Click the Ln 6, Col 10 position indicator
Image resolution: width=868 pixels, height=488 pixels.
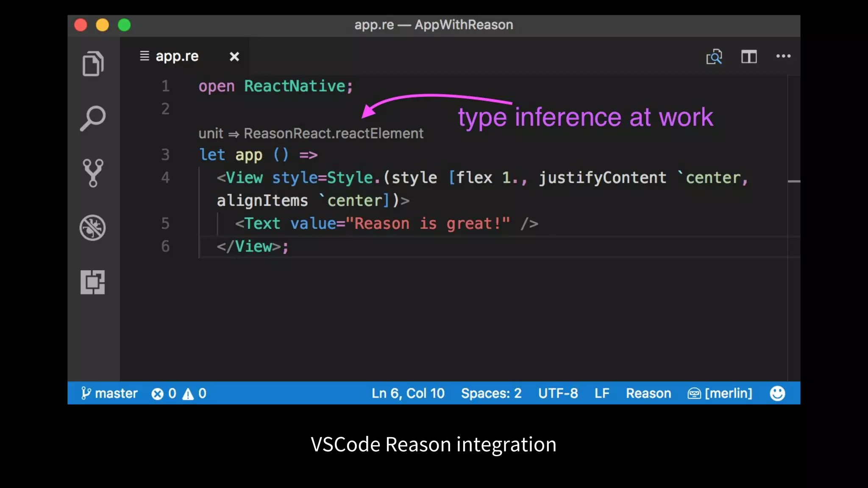(408, 393)
